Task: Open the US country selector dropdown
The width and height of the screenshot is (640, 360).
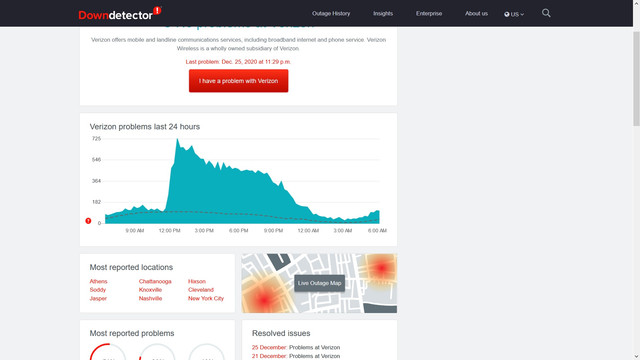Action: (514, 14)
